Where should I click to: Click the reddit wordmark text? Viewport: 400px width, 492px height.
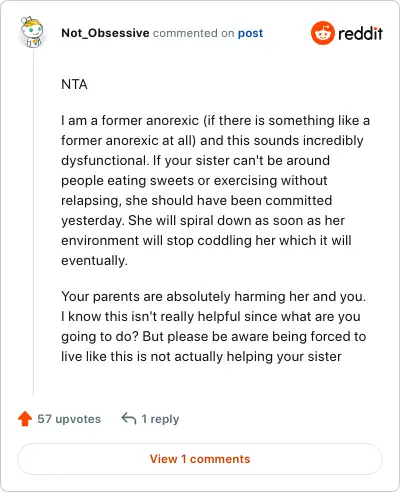(360, 33)
